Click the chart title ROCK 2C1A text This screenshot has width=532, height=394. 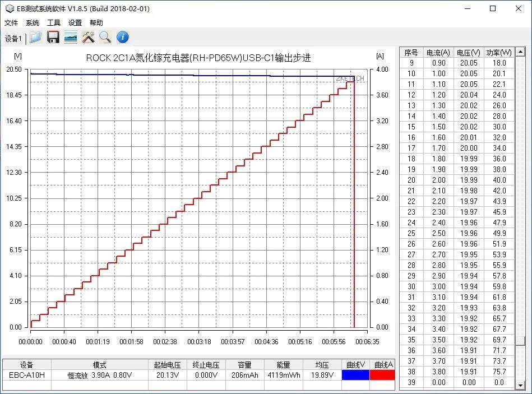(198, 58)
